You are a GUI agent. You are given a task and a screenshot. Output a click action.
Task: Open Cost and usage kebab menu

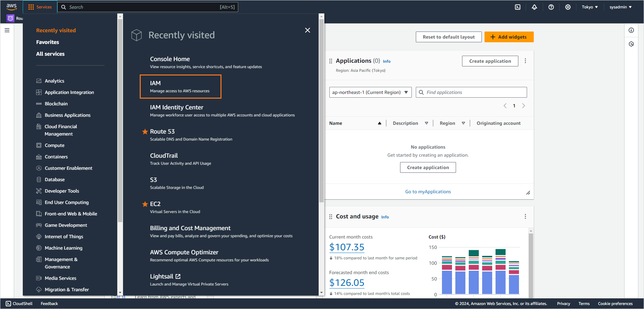[x=525, y=216]
